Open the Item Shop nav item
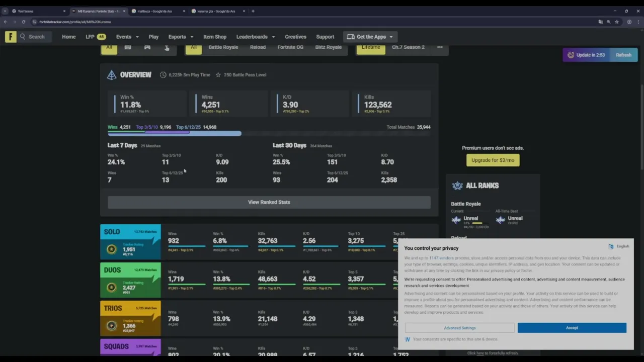Screen dimensions: 644x362 215,37
